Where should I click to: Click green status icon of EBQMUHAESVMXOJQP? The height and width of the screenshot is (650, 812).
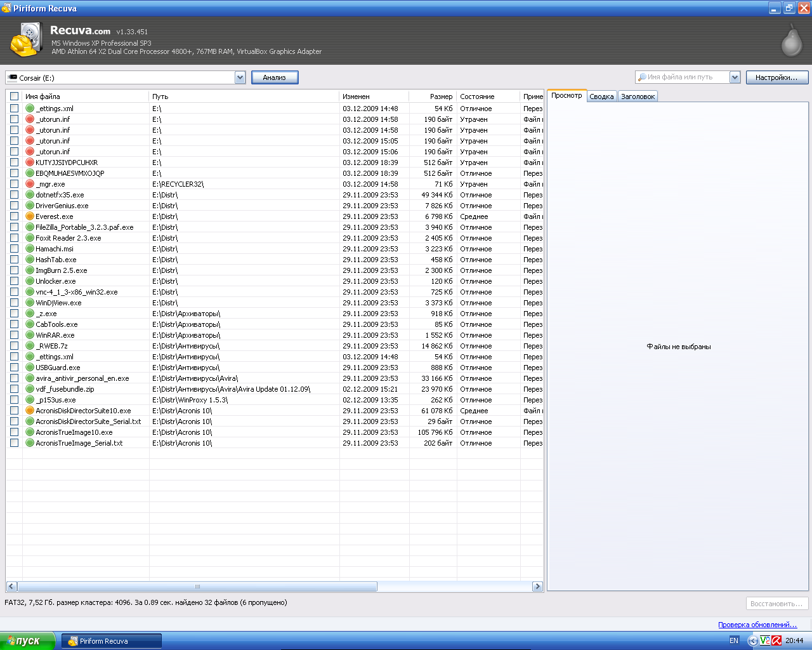(30, 173)
